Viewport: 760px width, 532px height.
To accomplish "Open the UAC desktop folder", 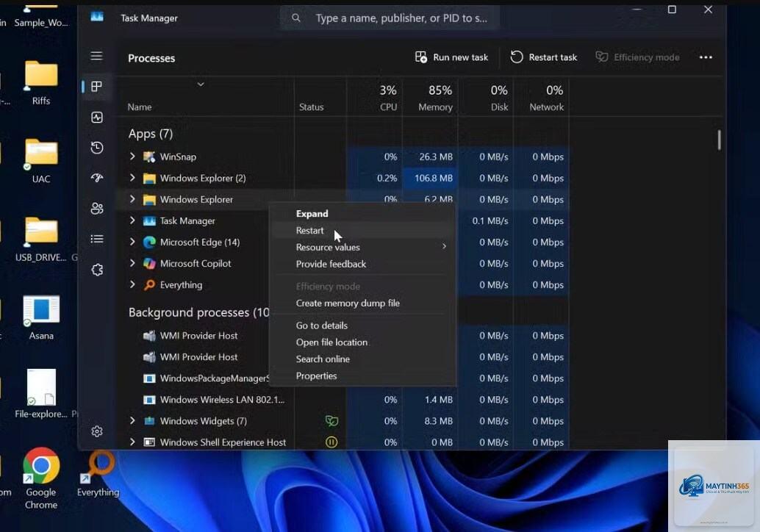I will (x=41, y=161).
